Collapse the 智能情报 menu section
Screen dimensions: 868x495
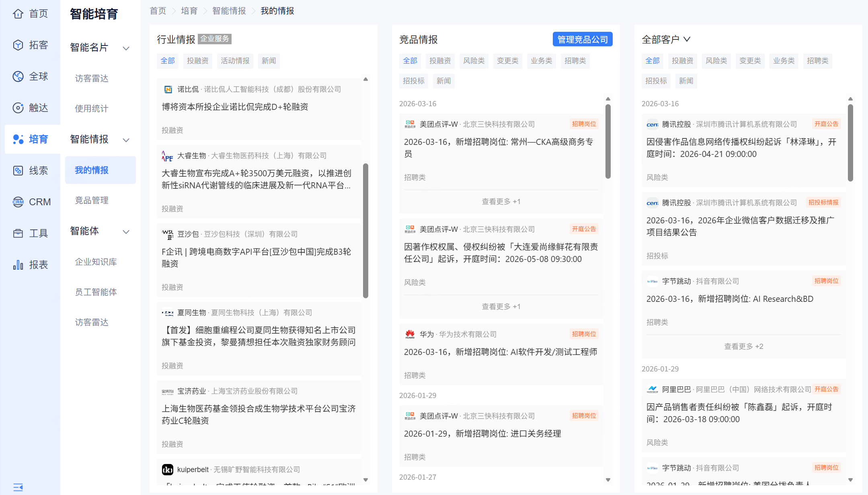[126, 140]
